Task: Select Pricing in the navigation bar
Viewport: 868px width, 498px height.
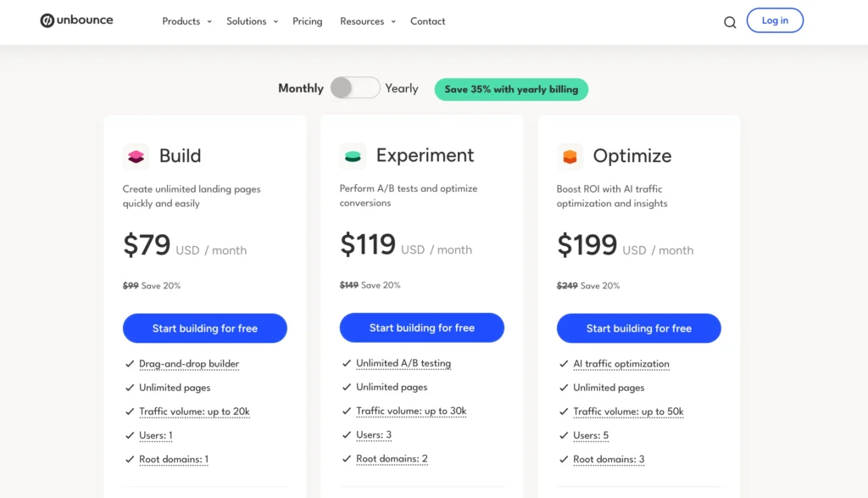Action: [307, 21]
